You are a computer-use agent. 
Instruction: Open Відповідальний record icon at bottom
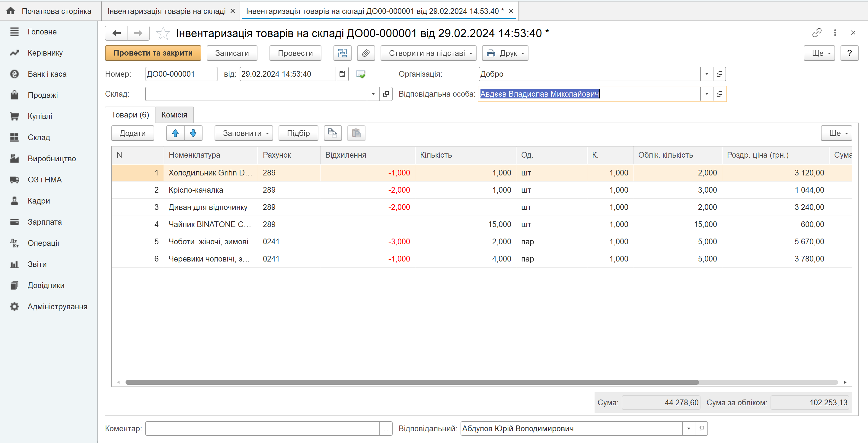point(701,429)
